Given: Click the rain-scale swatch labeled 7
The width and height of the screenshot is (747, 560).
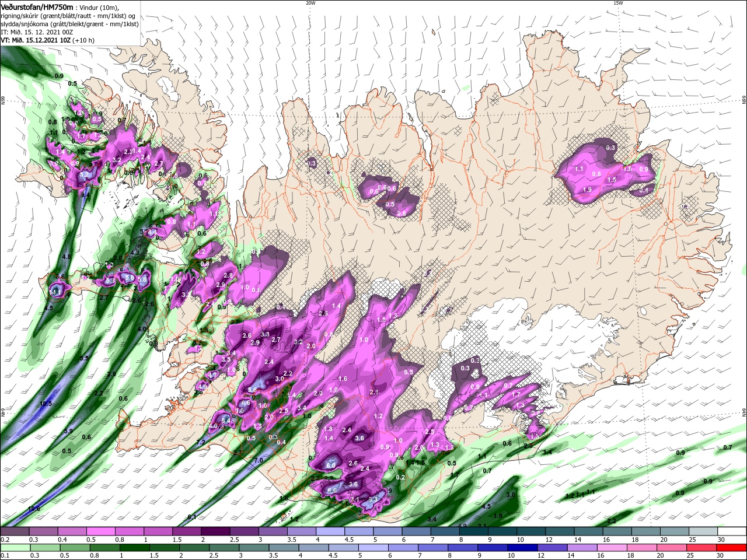Looking at the screenshot, I should [432, 548].
